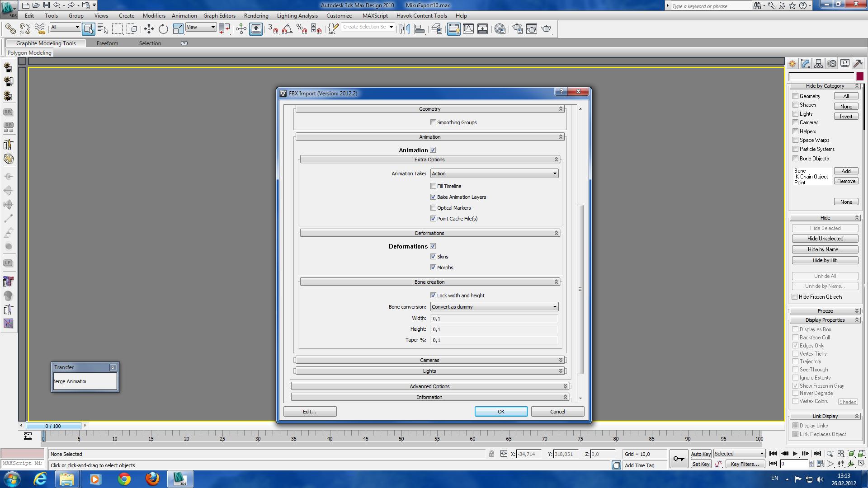Viewport: 868px width, 488px height.
Task: Open the Selected key filter dropdown
Action: 739,454
